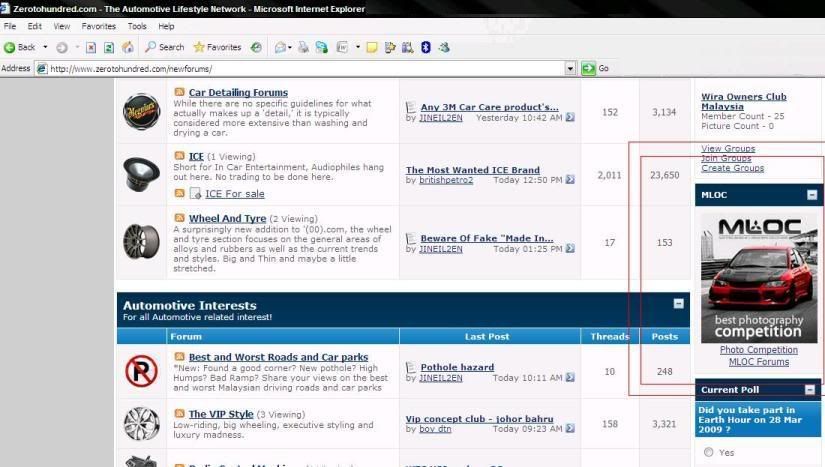Open Wira Owners Club Malaysia group

click(x=743, y=101)
